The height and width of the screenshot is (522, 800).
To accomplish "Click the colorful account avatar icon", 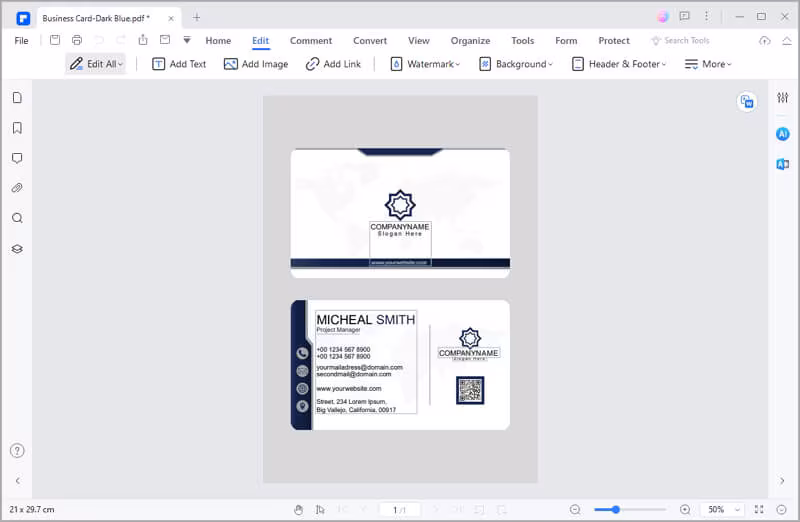I will [663, 17].
